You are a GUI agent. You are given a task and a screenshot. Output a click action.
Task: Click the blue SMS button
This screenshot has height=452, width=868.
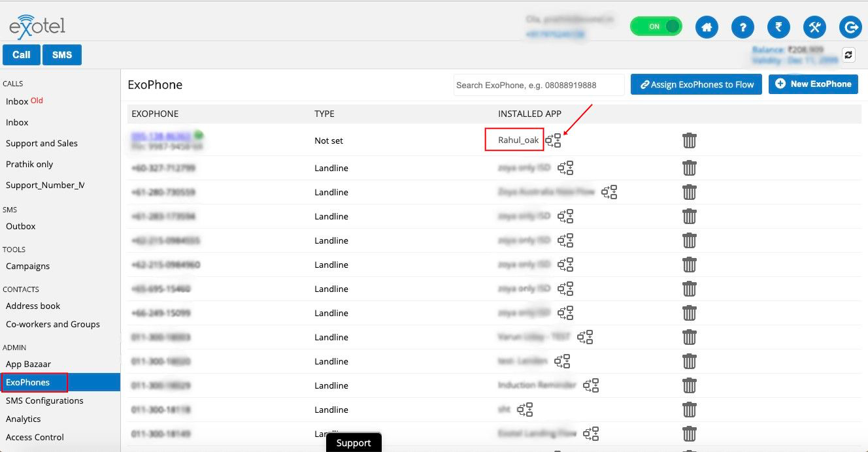point(62,55)
